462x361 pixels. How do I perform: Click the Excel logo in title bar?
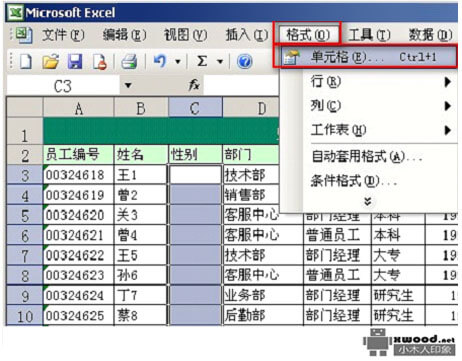pos(15,13)
